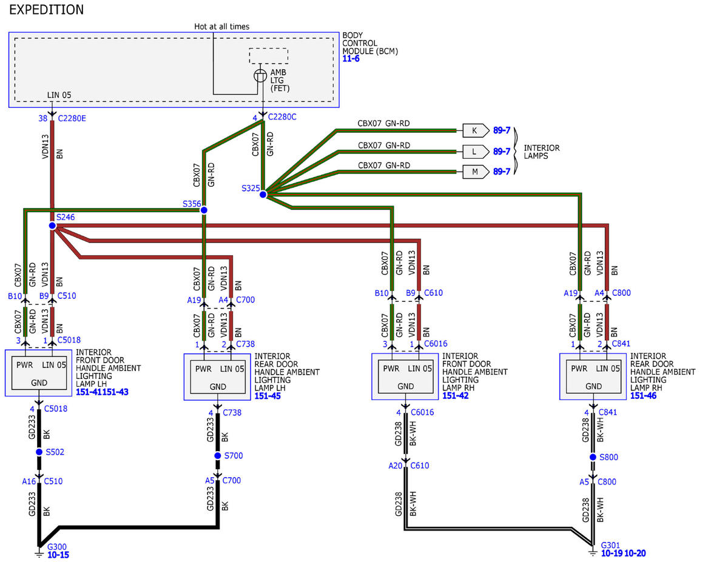Image resolution: width=728 pixels, height=562 pixels.
Task: Select the S246 splice dot
Action: (52, 226)
